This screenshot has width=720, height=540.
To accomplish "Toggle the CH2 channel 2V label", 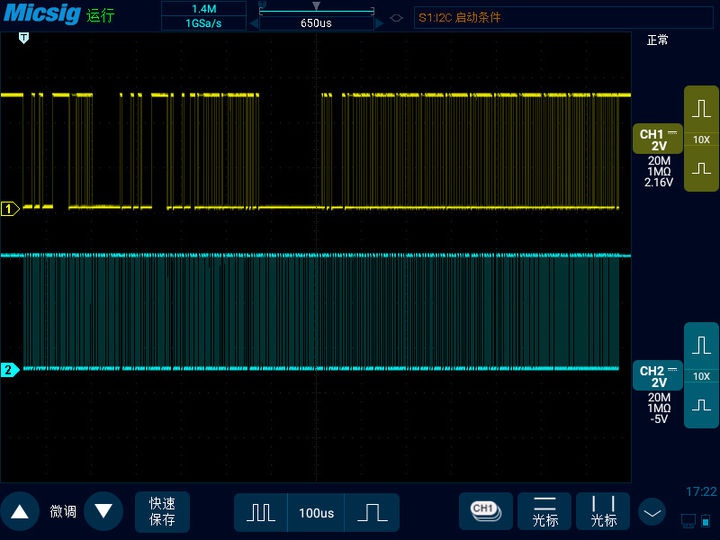I will (658, 377).
